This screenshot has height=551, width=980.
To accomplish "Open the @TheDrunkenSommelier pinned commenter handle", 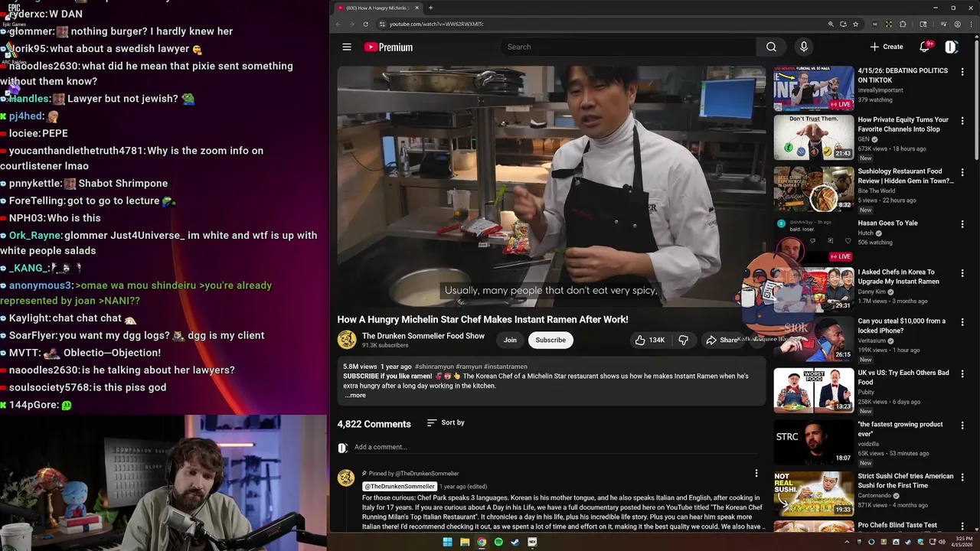I will click(399, 487).
